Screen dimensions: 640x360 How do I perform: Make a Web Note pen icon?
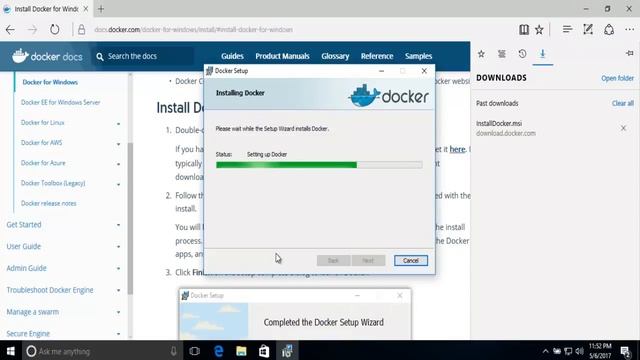click(x=588, y=29)
